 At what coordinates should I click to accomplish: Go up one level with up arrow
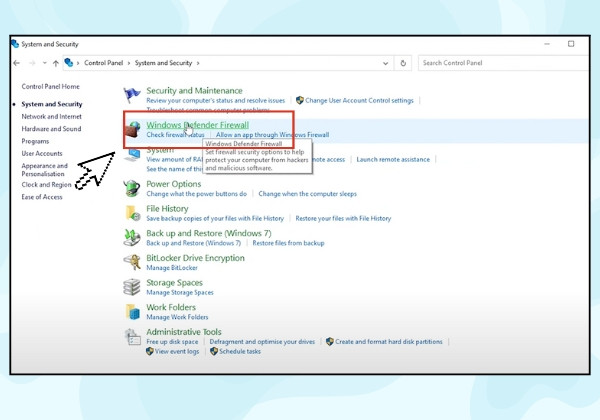56,63
